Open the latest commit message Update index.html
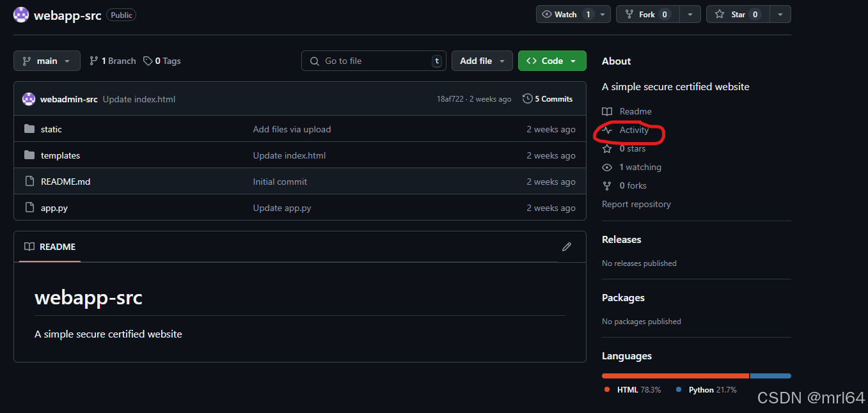 click(139, 99)
